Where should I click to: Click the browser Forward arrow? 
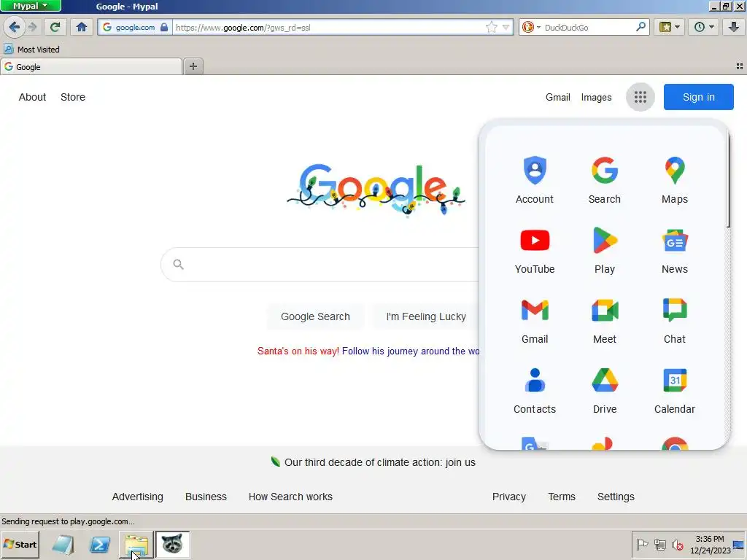(x=32, y=27)
